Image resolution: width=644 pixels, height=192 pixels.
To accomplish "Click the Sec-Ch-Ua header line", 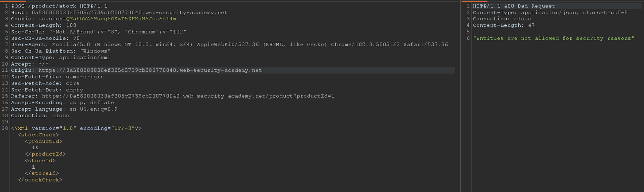I will (x=98, y=32).
